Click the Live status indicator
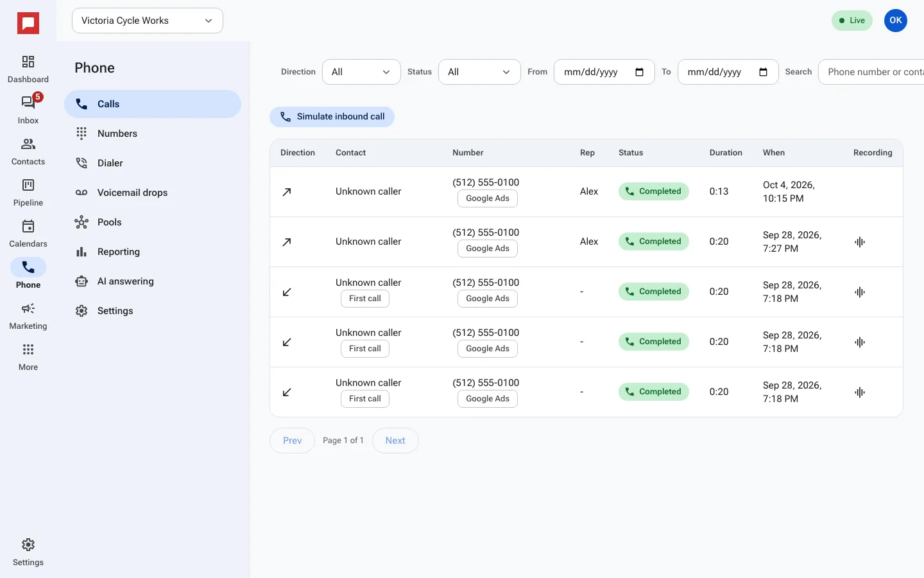The height and width of the screenshot is (578, 924). [852, 21]
